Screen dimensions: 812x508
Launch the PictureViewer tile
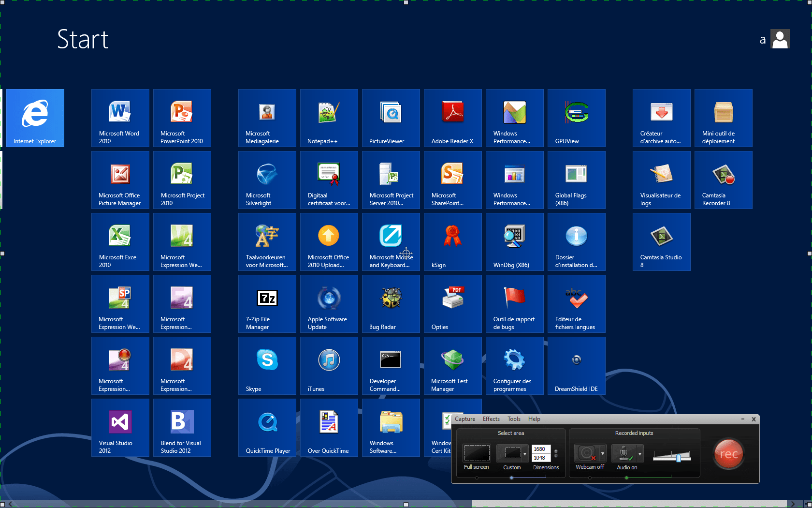click(x=391, y=118)
